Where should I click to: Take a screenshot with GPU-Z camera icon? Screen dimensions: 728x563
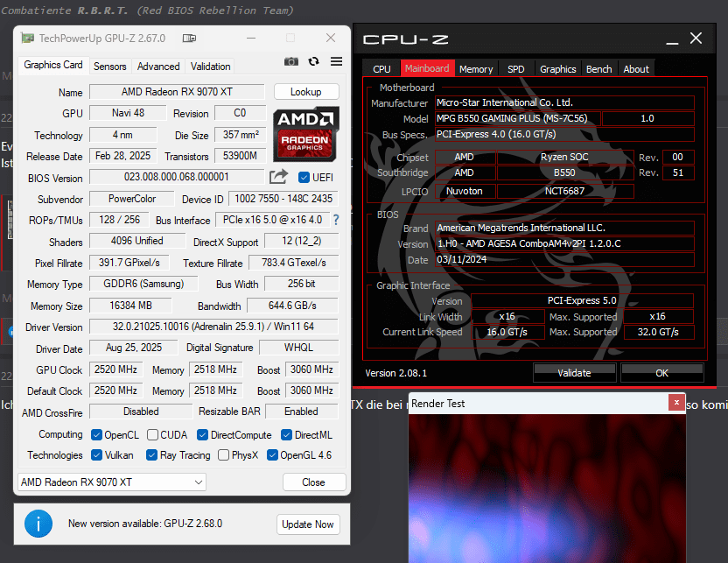click(x=291, y=61)
